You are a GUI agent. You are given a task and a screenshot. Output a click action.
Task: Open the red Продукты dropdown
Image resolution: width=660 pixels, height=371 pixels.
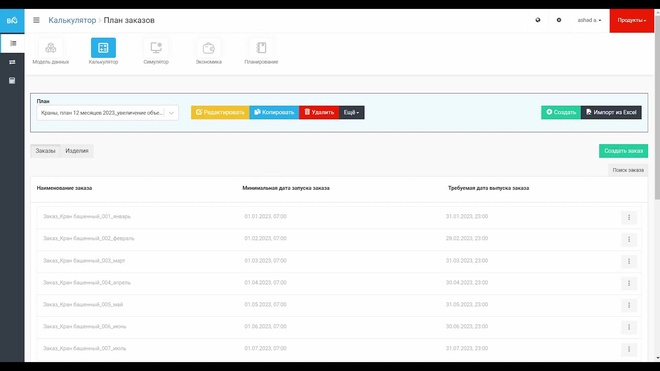pyautogui.click(x=631, y=21)
